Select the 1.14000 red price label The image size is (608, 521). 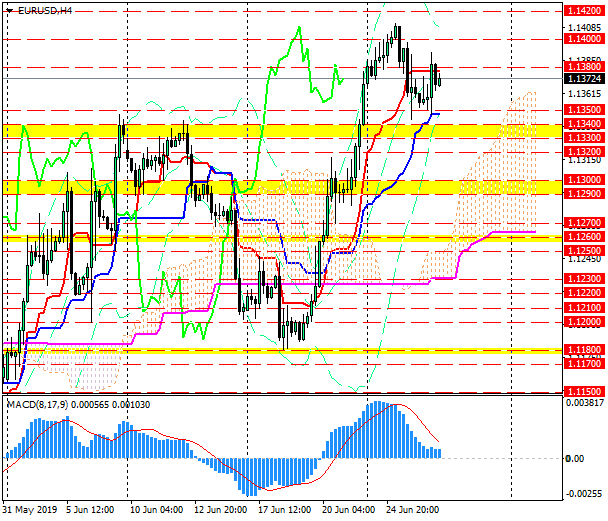(584, 38)
